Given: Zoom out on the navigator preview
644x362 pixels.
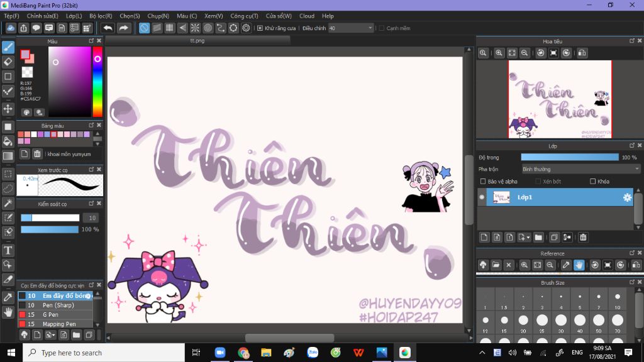Looking at the screenshot, I should [x=525, y=53].
